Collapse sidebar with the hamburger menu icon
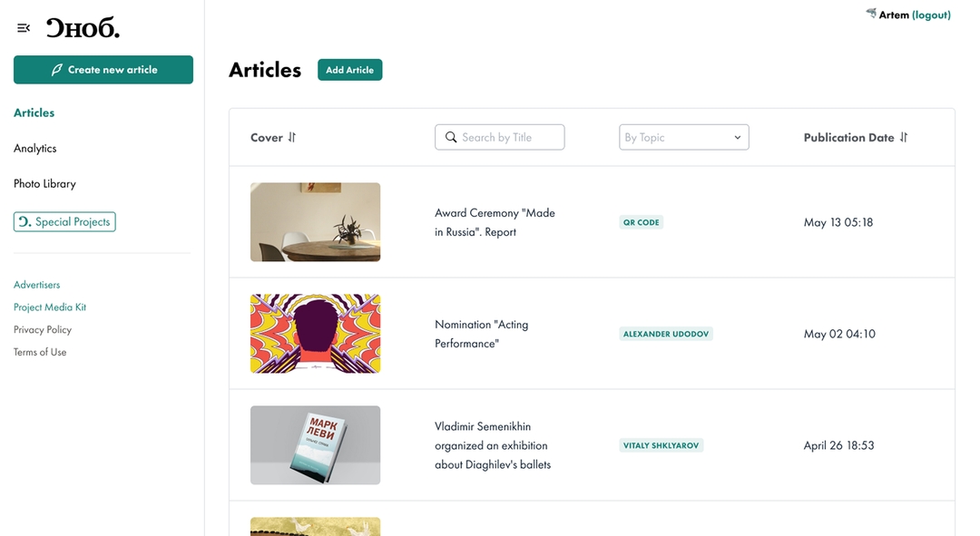 pyautogui.click(x=24, y=28)
